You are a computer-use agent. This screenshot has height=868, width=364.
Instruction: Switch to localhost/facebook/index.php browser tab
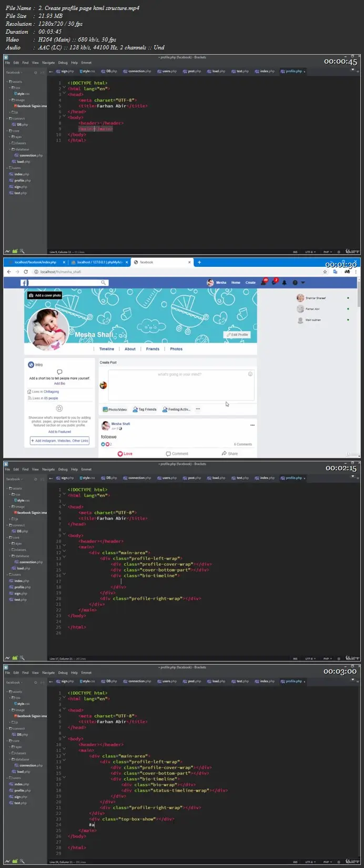click(x=36, y=262)
